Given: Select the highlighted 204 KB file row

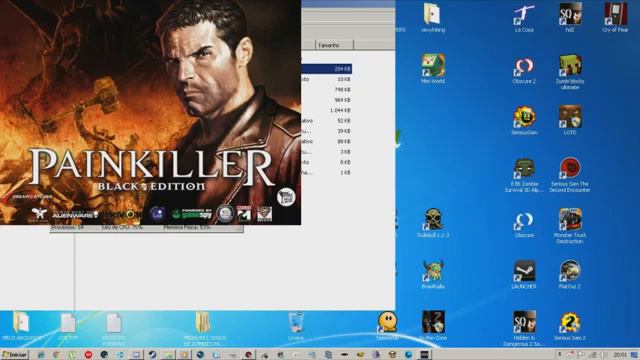Looking at the screenshot, I should point(326,69).
